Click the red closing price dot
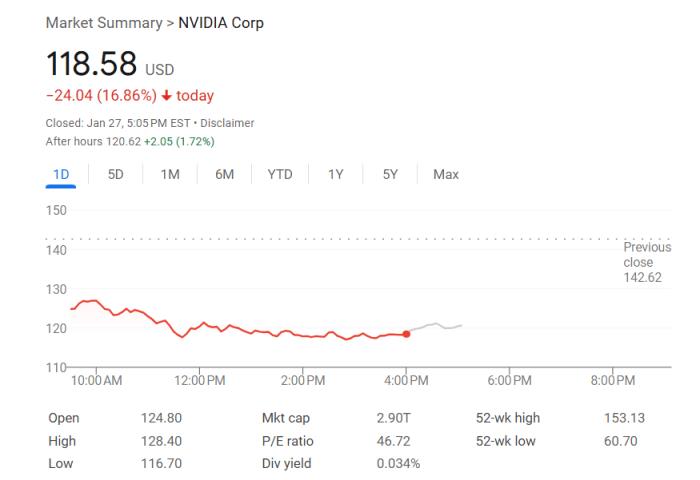The image size is (700, 480). point(406,334)
